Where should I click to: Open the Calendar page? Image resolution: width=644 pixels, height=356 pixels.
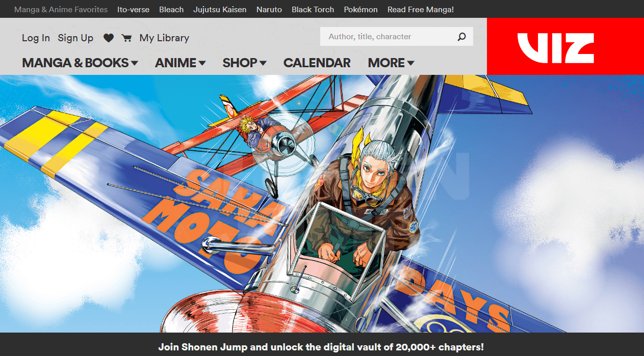click(x=317, y=63)
